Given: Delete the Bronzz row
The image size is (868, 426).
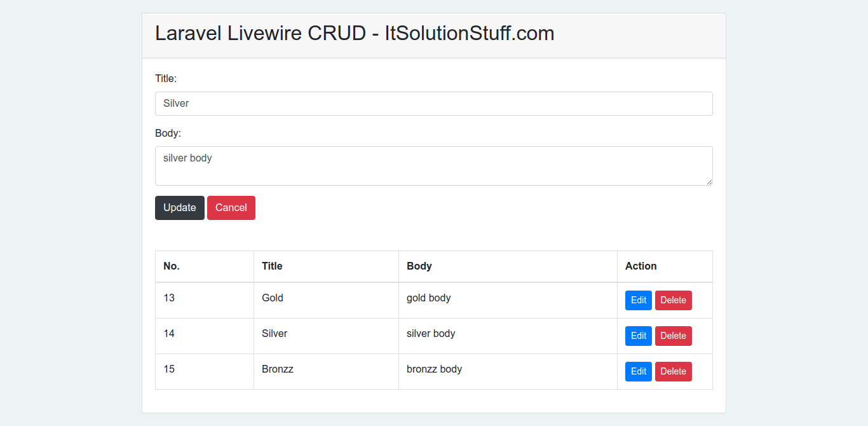Looking at the screenshot, I should tap(673, 371).
